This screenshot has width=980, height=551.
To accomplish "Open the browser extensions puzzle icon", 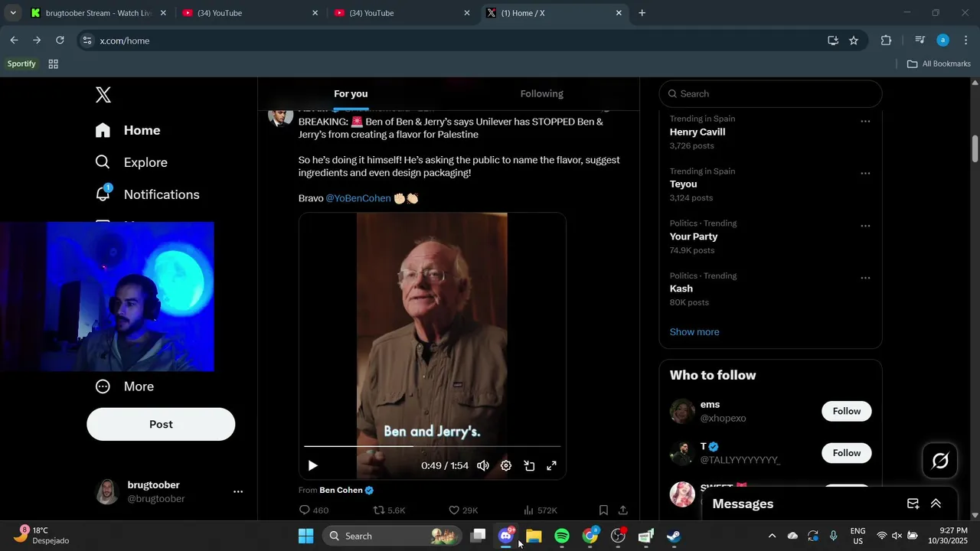I will click(x=887, y=41).
